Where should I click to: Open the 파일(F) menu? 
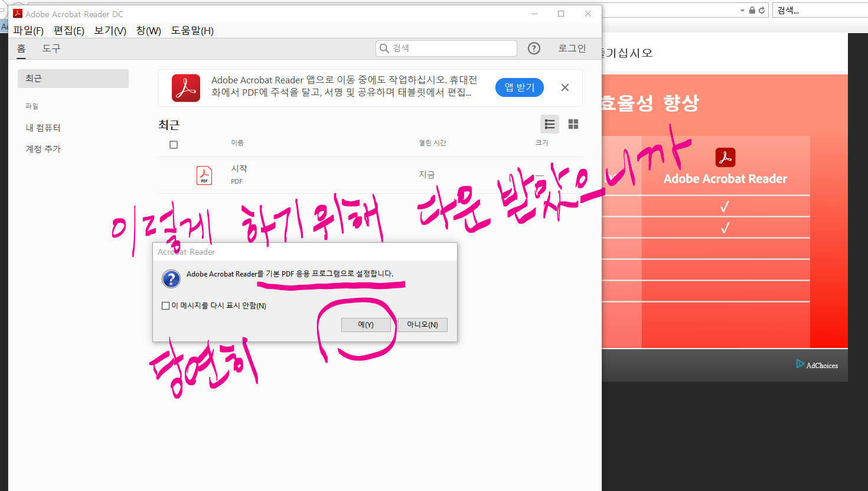click(28, 31)
